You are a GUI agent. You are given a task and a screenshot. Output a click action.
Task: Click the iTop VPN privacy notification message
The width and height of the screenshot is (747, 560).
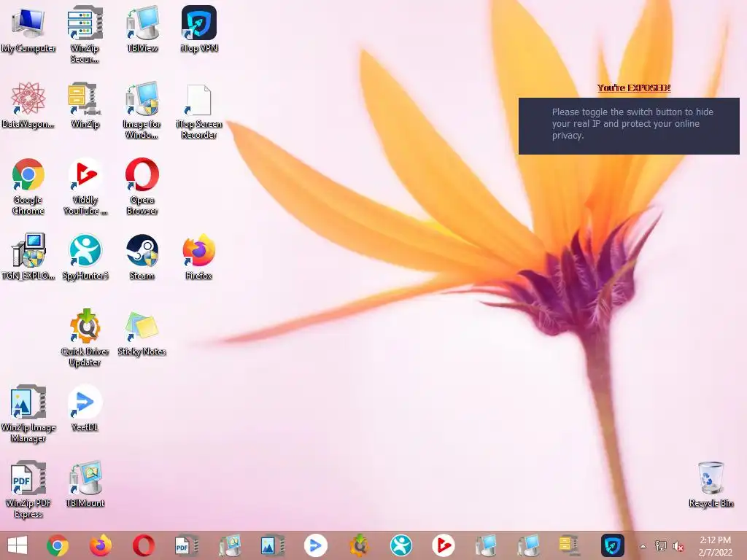[x=629, y=126]
